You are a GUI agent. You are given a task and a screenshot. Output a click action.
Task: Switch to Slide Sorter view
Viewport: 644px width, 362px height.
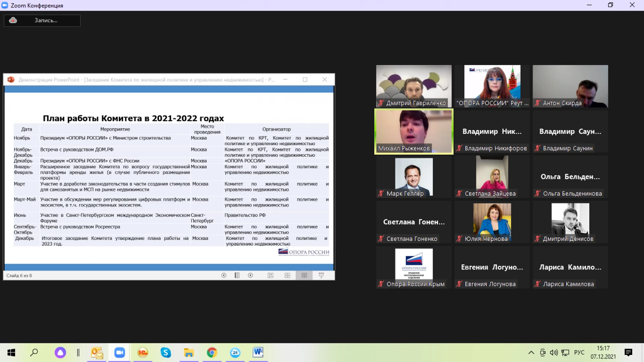287,275
